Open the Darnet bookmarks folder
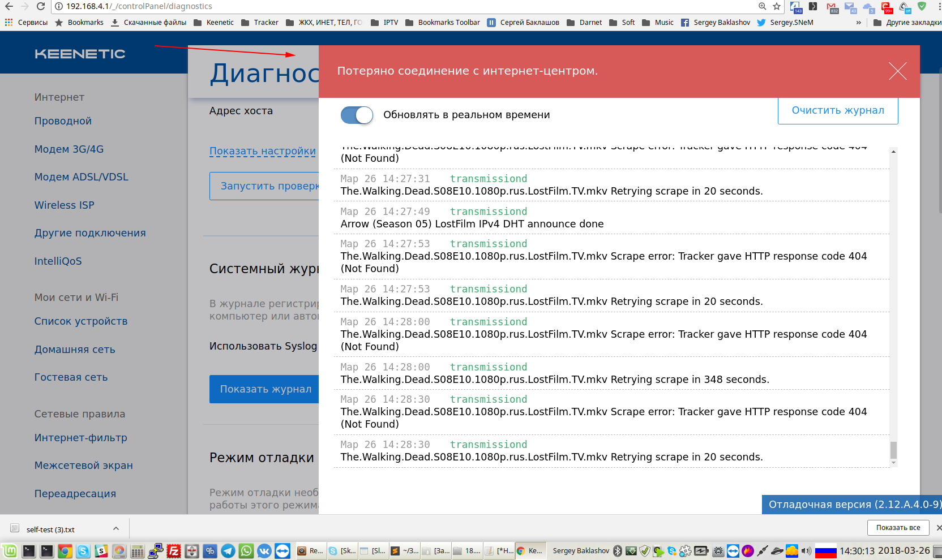The width and height of the screenshot is (942, 560). pyautogui.click(x=584, y=23)
